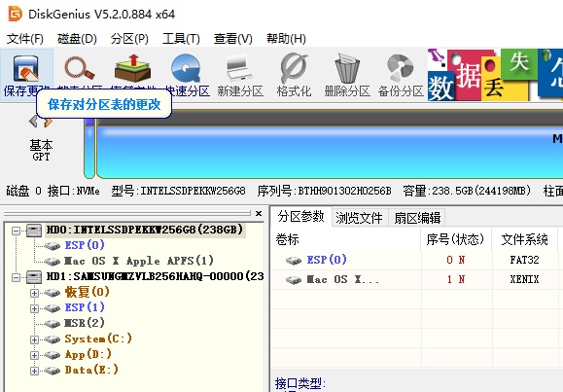Click the previous disk left arrow

click(33, 121)
